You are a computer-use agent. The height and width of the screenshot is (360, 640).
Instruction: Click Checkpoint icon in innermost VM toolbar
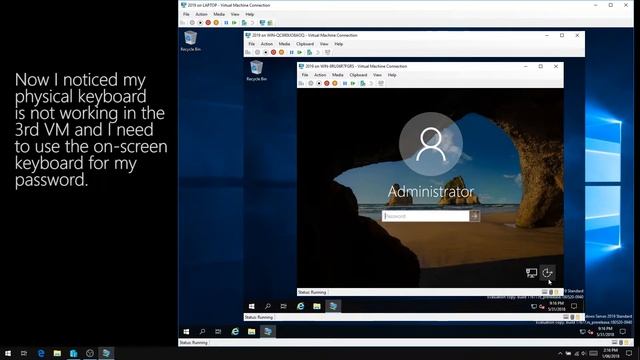click(x=363, y=83)
